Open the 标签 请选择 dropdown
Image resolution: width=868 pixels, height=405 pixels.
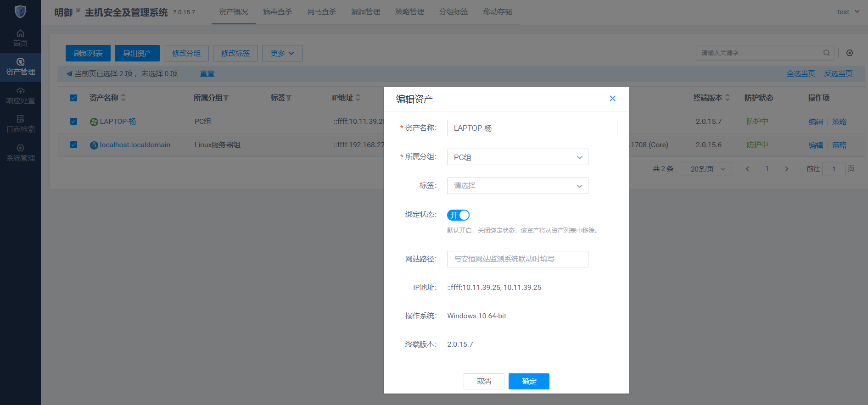tap(517, 186)
